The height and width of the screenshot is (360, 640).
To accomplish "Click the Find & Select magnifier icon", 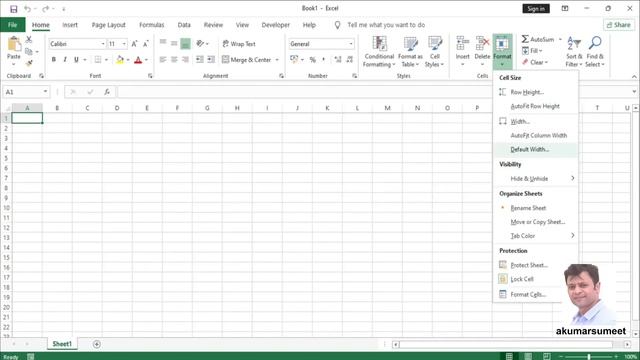I will (595, 43).
